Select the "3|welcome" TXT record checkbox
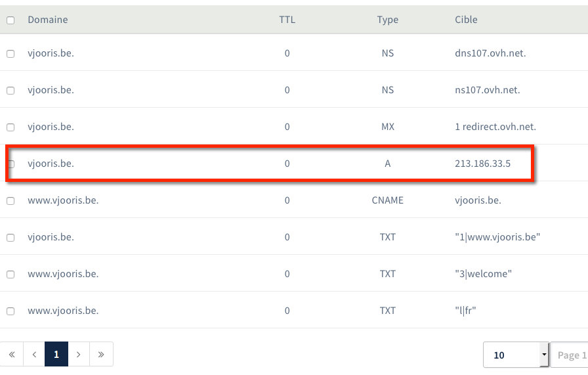Image resolution: width=588 pixels, height=375 pixels. pyautogui.click(x=10, y=275)
